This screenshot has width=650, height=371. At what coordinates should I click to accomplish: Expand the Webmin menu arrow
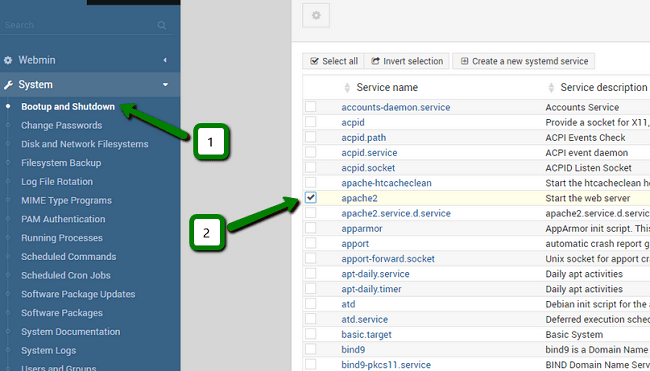click(x=165, y=60)
